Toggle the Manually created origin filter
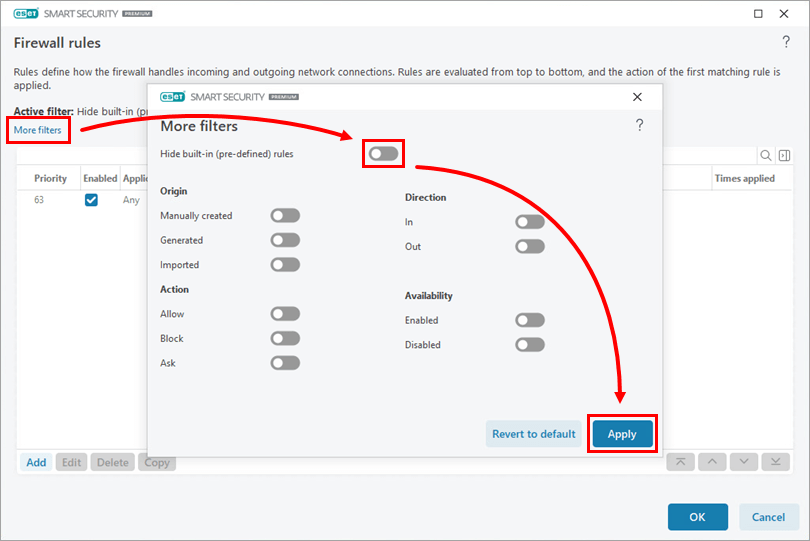The image size is (810, 541). [285, 215]
